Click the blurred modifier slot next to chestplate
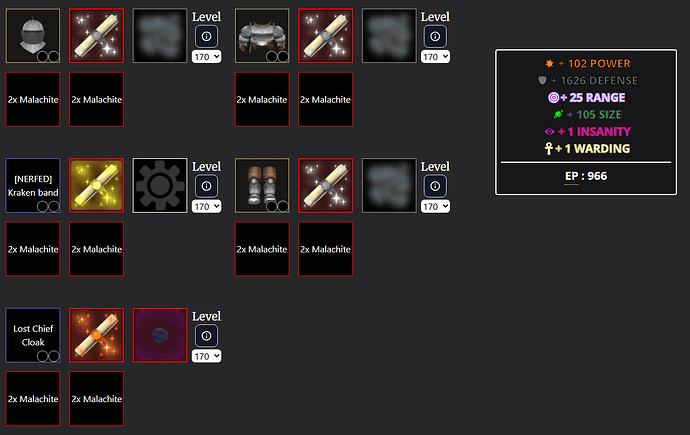The width and height of the screenshot is (690, 435). [x=389, y=36]
